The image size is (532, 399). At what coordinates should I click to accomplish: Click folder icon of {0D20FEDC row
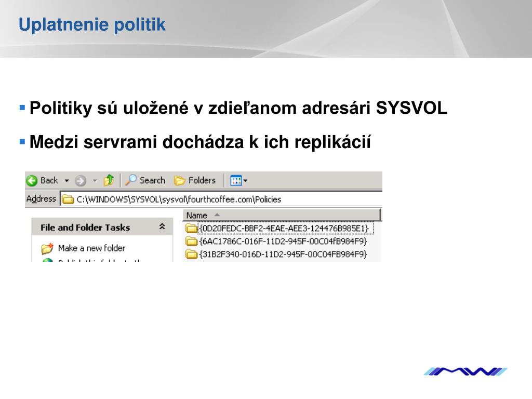click(192, 228)
